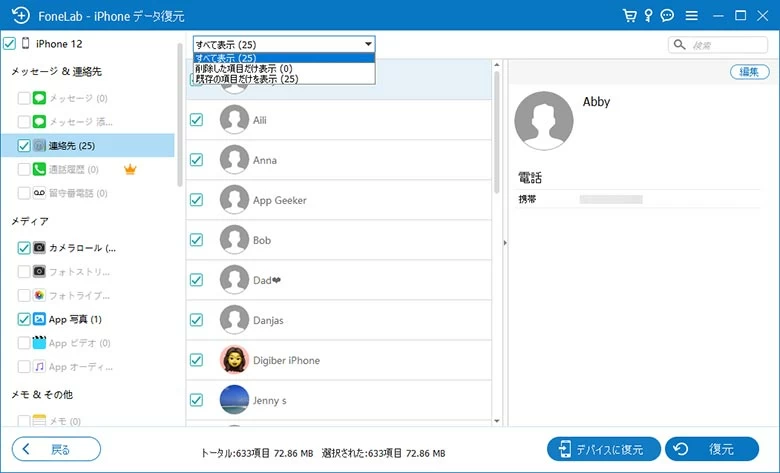Click the search magnifier icon
780x473 pixels.
coord(680,45)
